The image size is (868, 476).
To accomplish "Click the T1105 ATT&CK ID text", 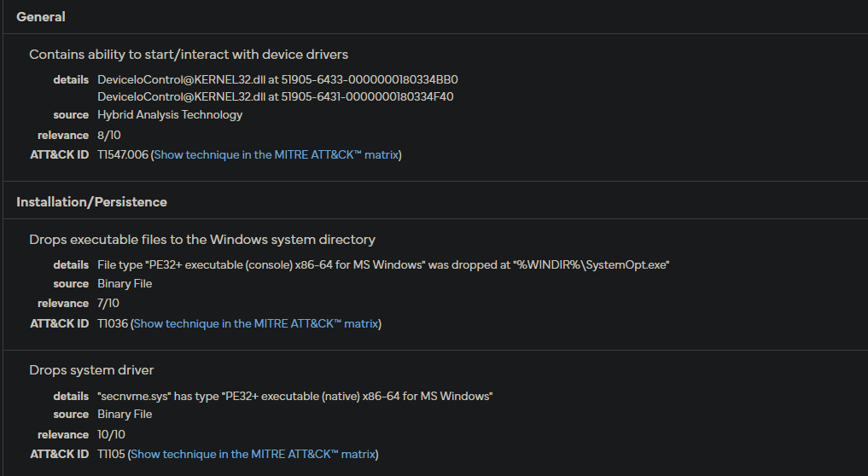I will [111, 454].
